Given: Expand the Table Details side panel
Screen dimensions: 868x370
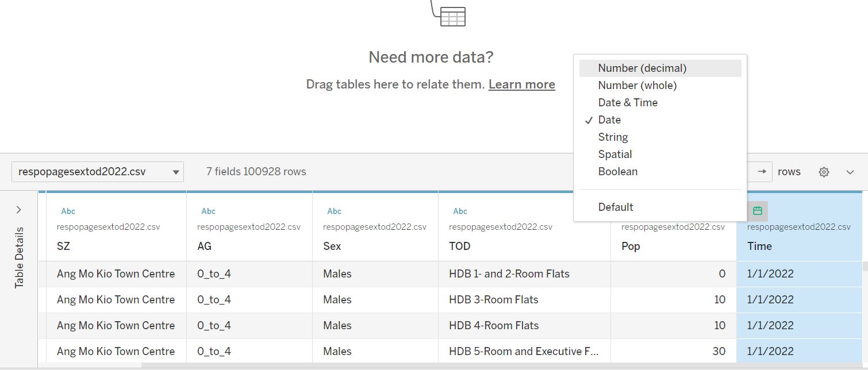Looking at the screenshot, I should (18, 210).
